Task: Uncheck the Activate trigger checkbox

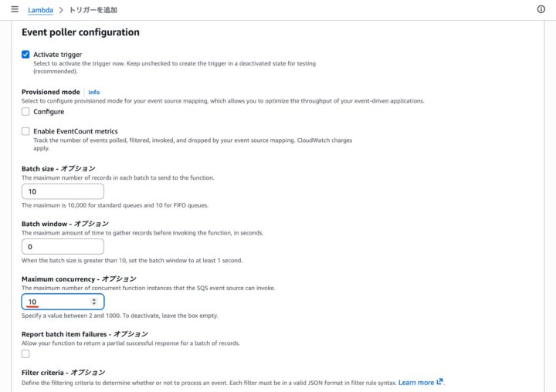Action: 25,55
